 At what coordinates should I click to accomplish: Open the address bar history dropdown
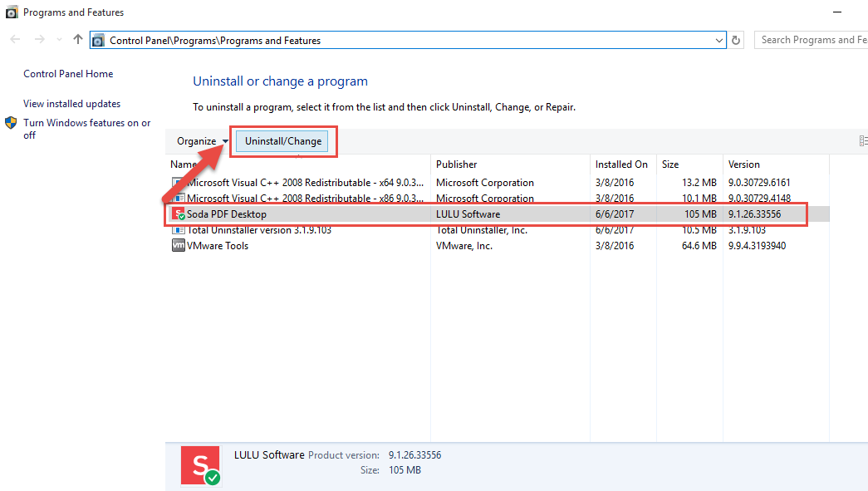tap(718, 39)
